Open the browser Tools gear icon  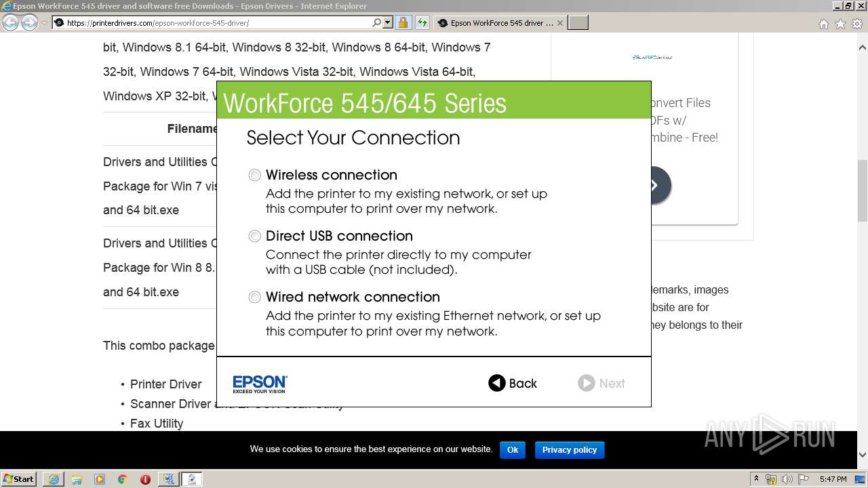click(x=857, y=24)
